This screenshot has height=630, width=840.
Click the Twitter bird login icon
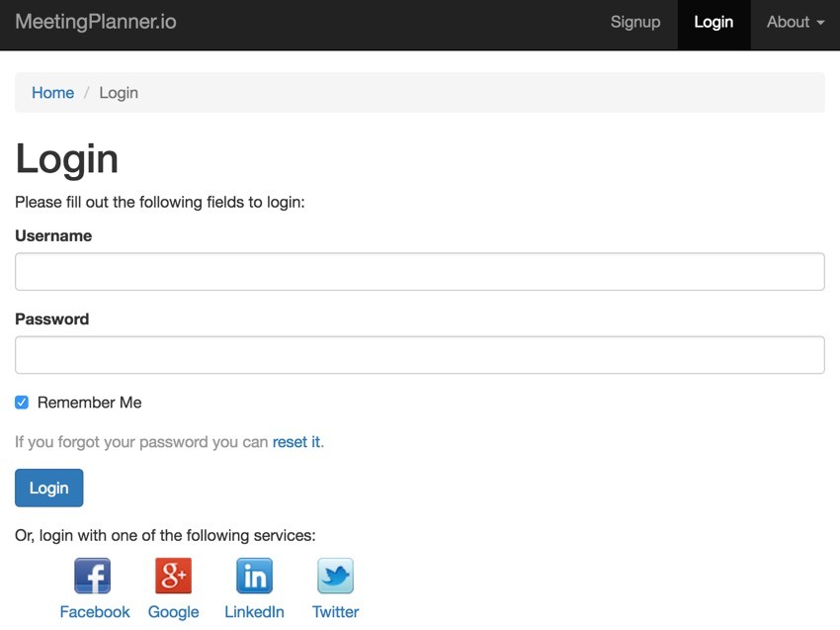tap(335, 576)
